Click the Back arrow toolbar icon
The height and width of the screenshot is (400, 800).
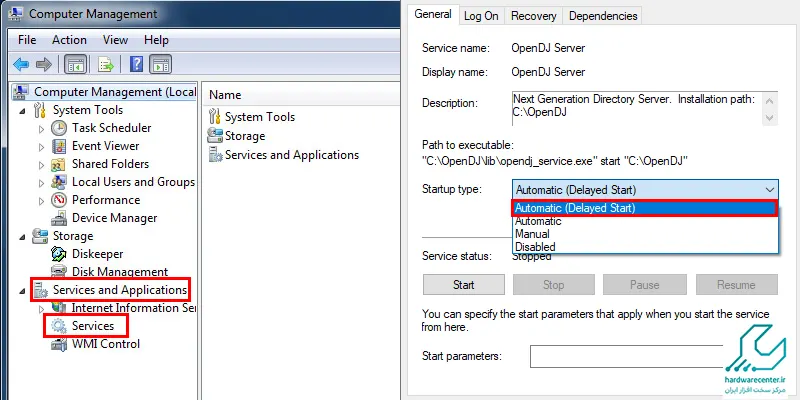click(x=21, y=64)
